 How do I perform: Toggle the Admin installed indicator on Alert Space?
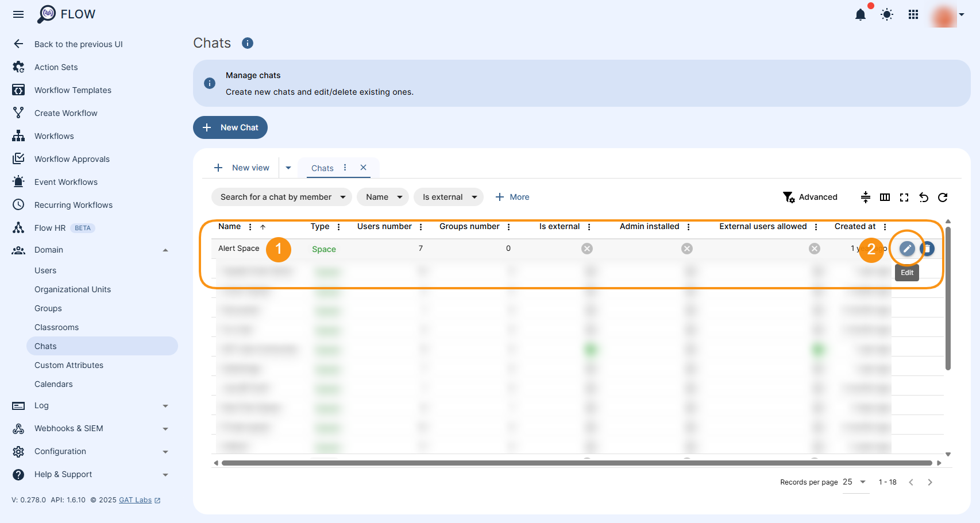tap(687, 249)
